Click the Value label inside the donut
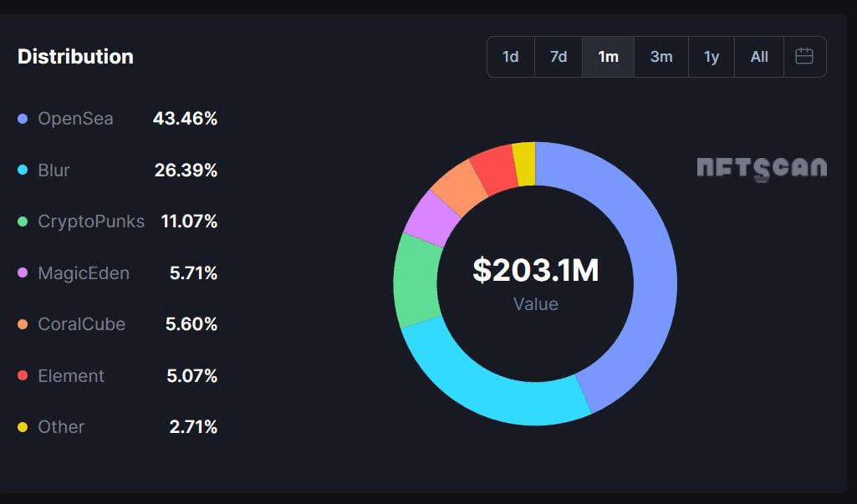Image resolution: width=857 pixels, height=504 pixels. click(536, 304)
